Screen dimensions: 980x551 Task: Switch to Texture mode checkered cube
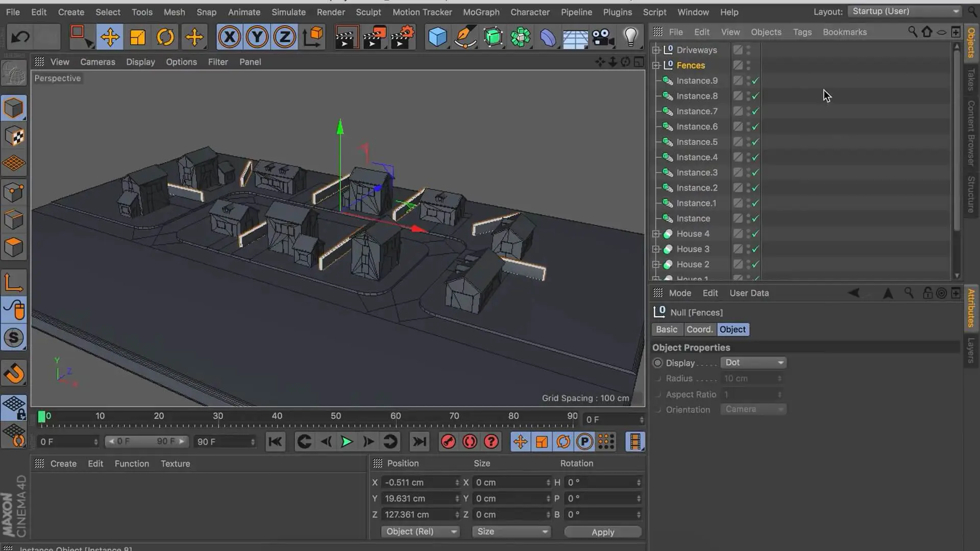tap(14, 136)
